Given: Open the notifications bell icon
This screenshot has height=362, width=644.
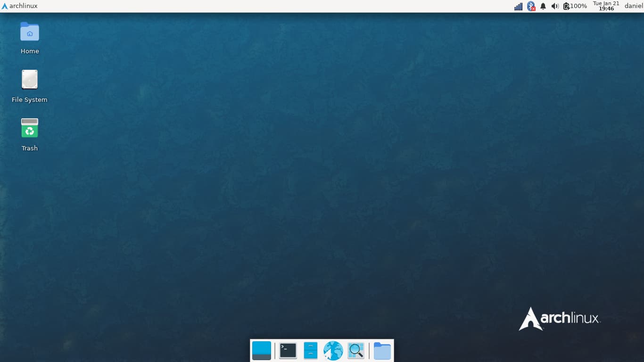Looking at the screenshot, I should (543, 6).
